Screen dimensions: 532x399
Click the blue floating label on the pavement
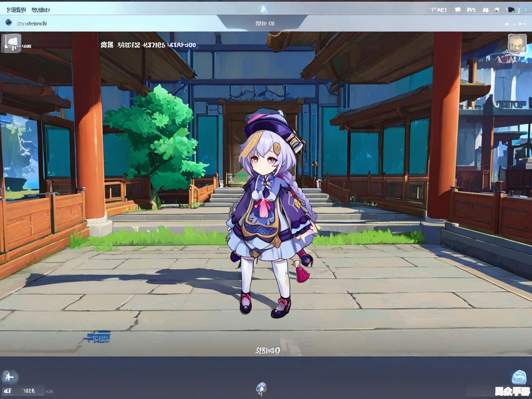coord(98,337)
